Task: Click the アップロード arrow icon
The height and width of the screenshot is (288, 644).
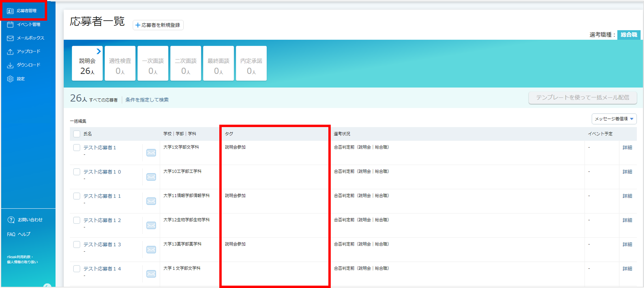Action: [10, 52]
